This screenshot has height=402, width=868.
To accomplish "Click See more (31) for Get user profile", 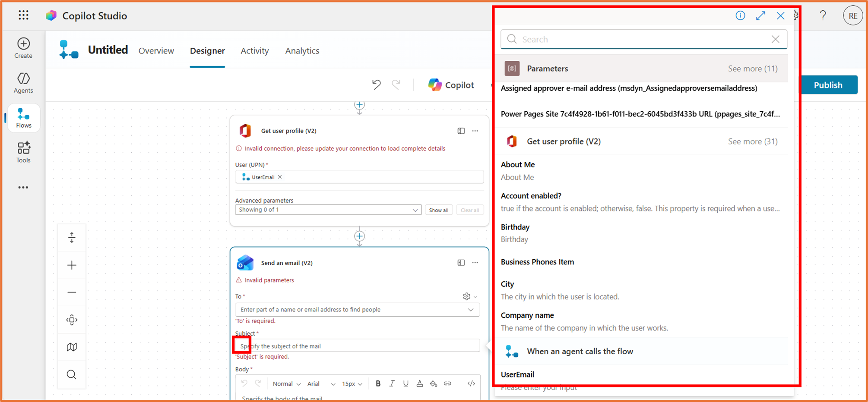I will click(x=753, y=141).
